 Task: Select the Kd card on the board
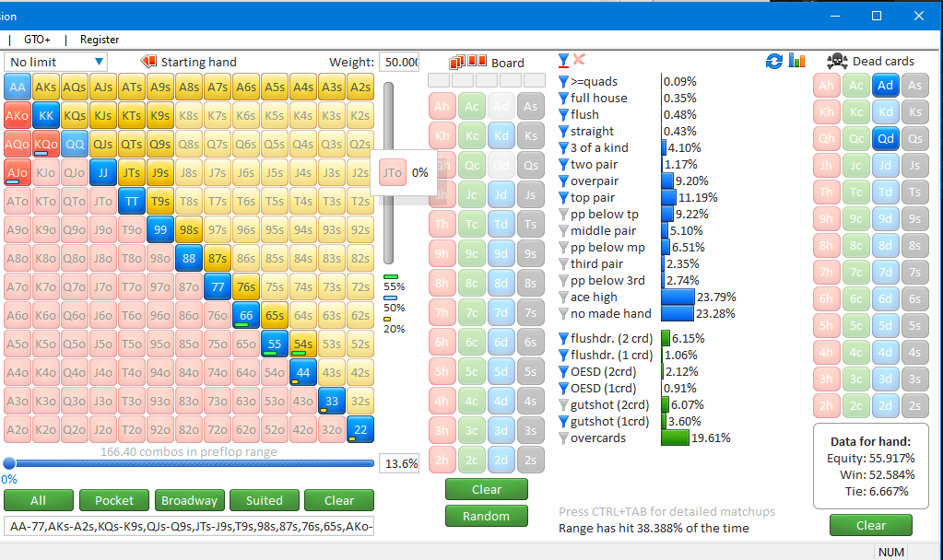[x=501, y=135]
